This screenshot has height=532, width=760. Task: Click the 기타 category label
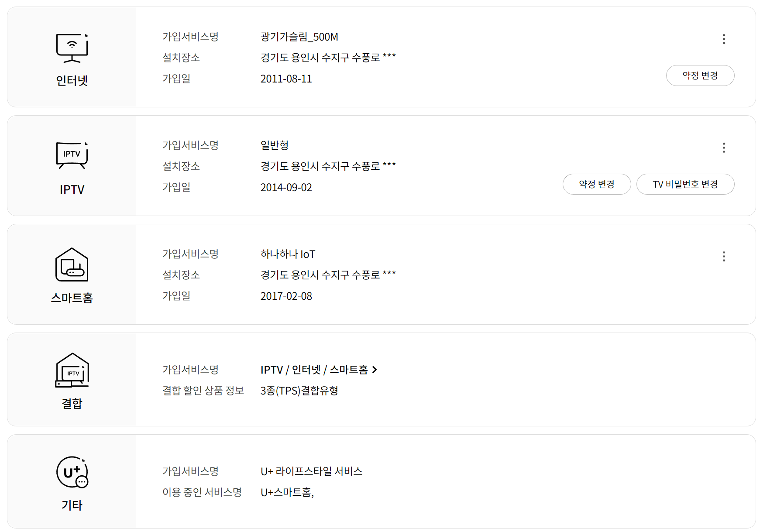click(72, 505)
